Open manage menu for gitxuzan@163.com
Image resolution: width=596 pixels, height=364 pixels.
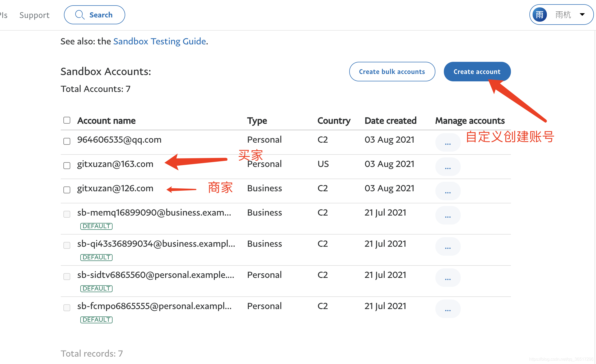[x=448, y=167]
